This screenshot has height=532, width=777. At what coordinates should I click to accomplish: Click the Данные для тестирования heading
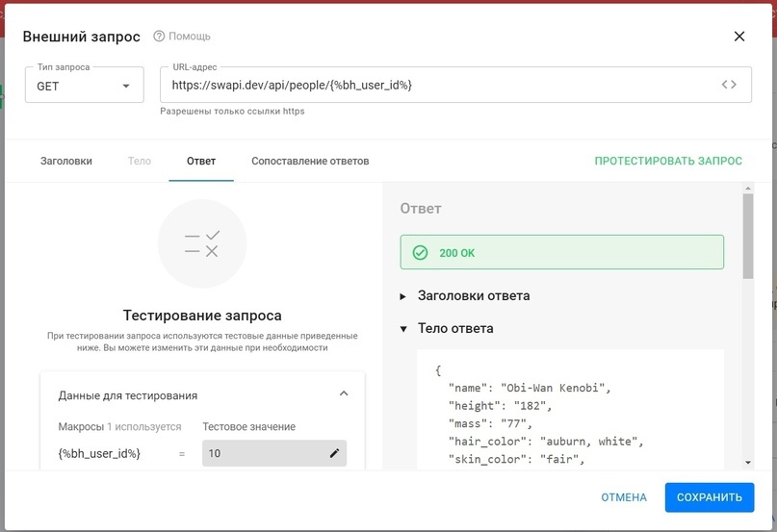(x=128, y=395)
